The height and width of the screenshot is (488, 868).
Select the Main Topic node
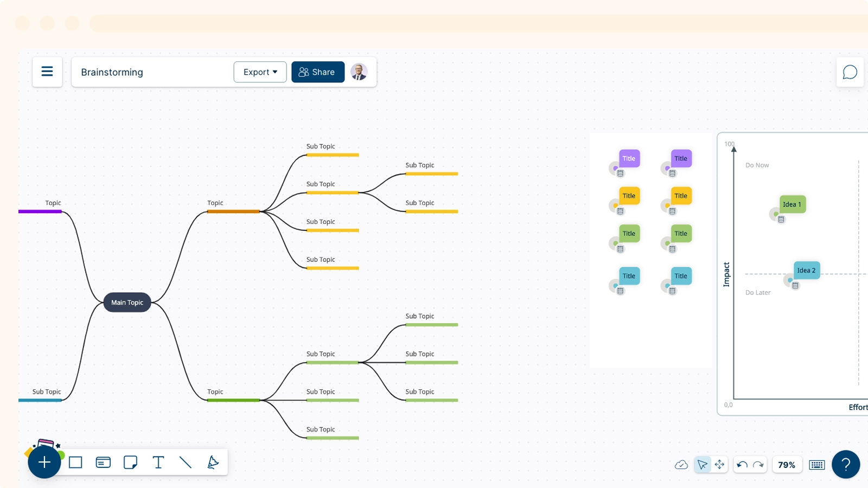coord(127,303)
